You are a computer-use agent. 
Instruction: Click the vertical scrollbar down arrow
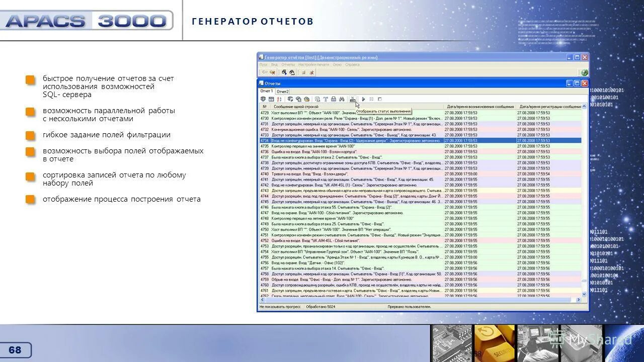point(584,294)
